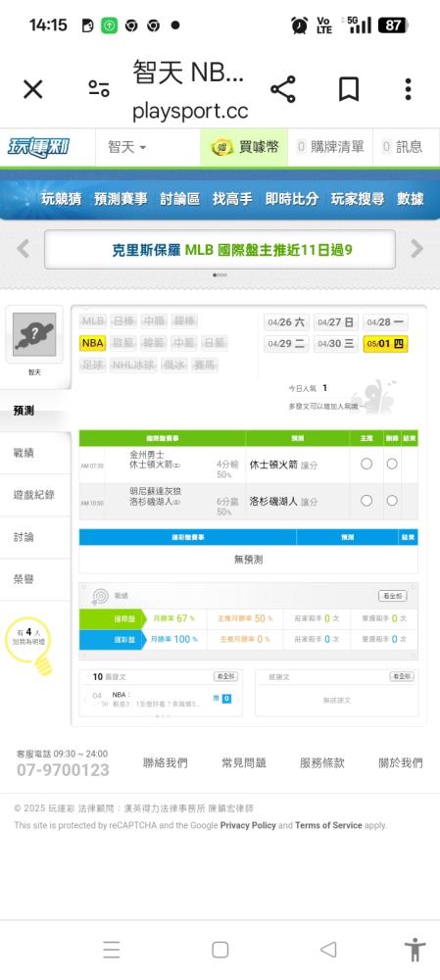Select the 04/30 三 date tab
This screenshot has width=440, height=980.
[336, 343]
